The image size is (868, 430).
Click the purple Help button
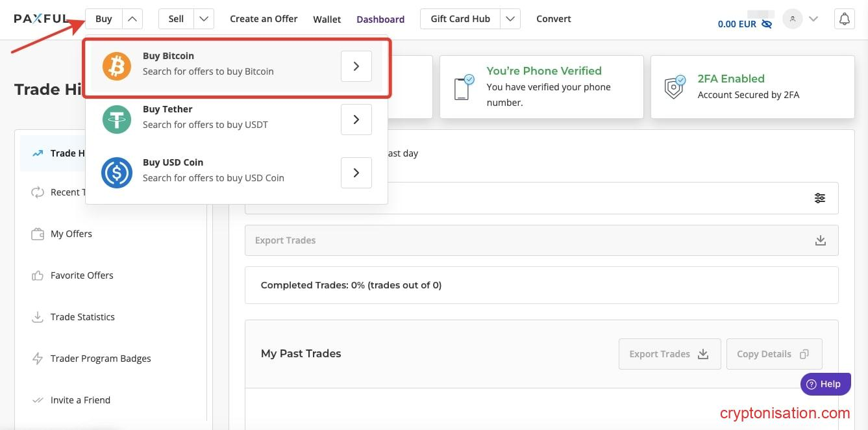coord(824,384)
